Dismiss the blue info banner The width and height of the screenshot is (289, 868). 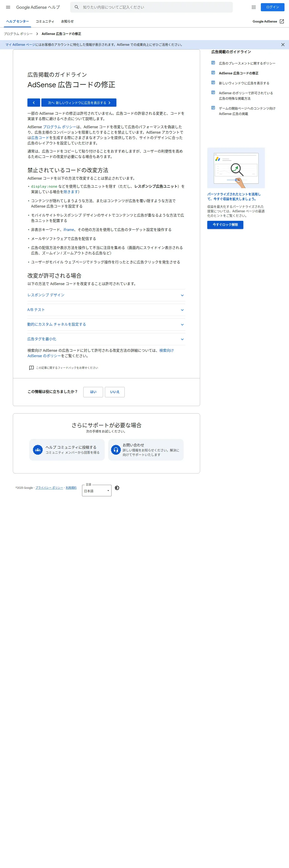(x=283, y=44)
